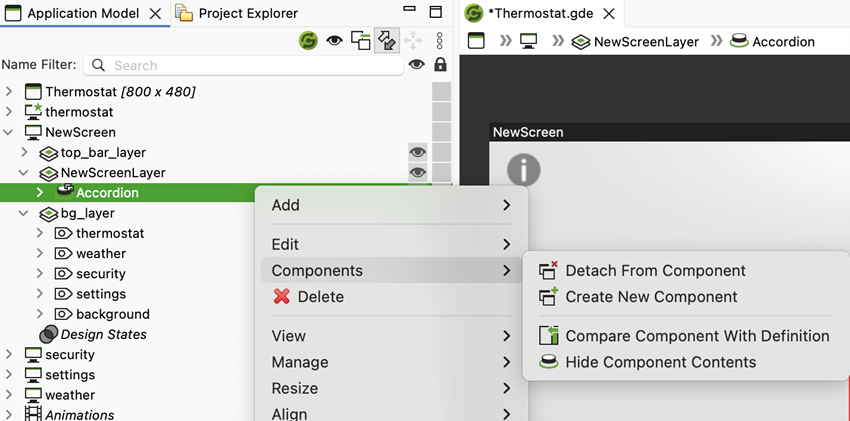This screenshot has height=421, width=850.
Task: Expand the weather control under bg_layer
Action: tap(40, 253)
